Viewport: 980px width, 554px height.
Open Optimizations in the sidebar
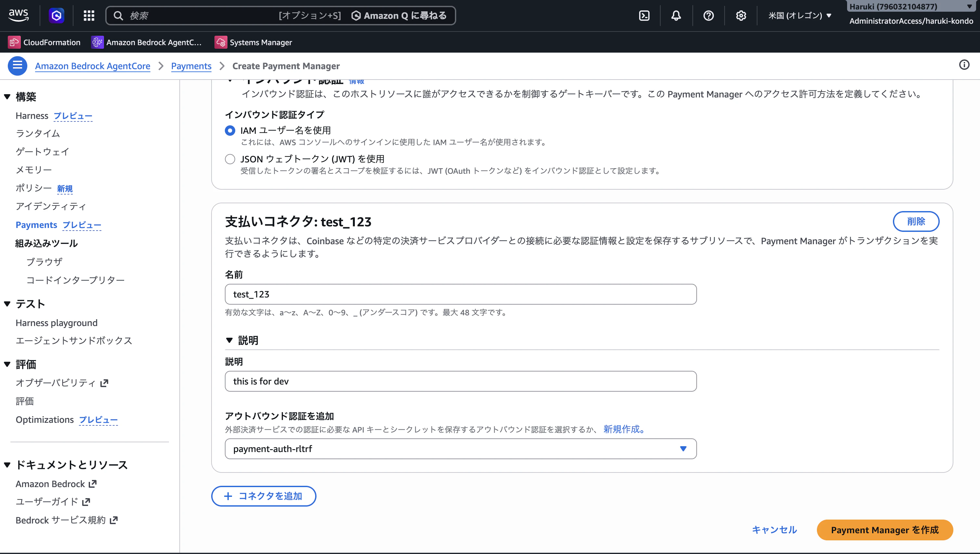click(x=45, y=420)
